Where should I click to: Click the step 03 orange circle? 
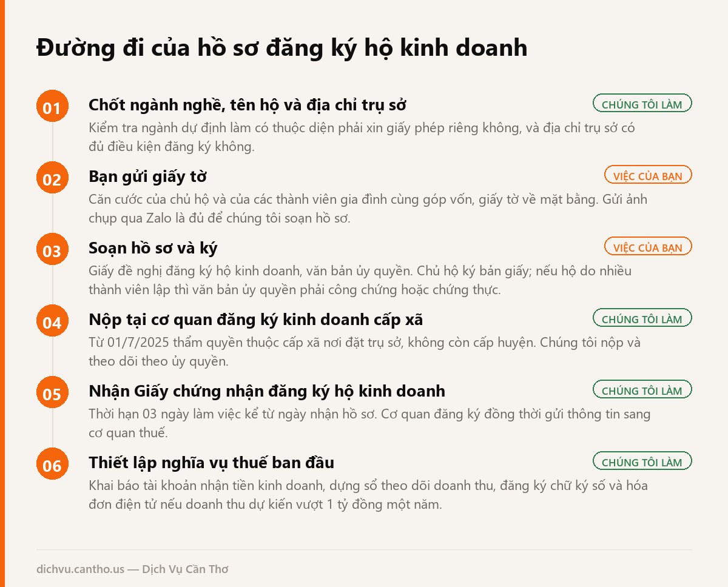point(52,249)
